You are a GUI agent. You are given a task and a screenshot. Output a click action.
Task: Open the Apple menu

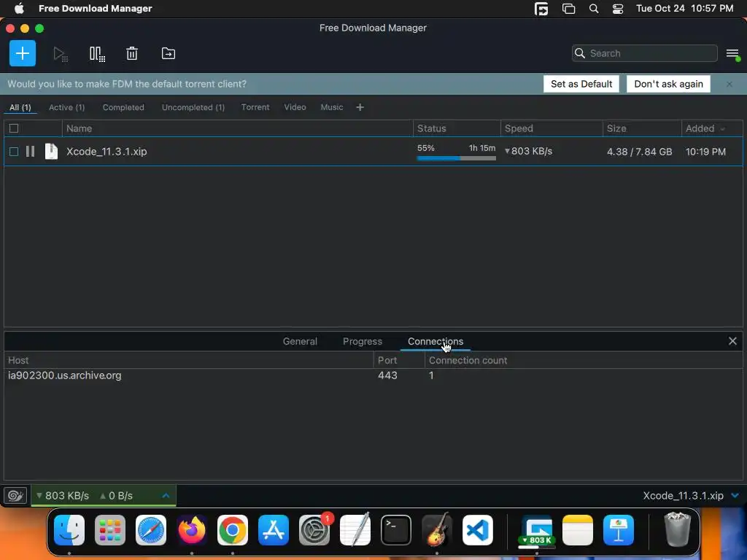click(x=19, y=8)
